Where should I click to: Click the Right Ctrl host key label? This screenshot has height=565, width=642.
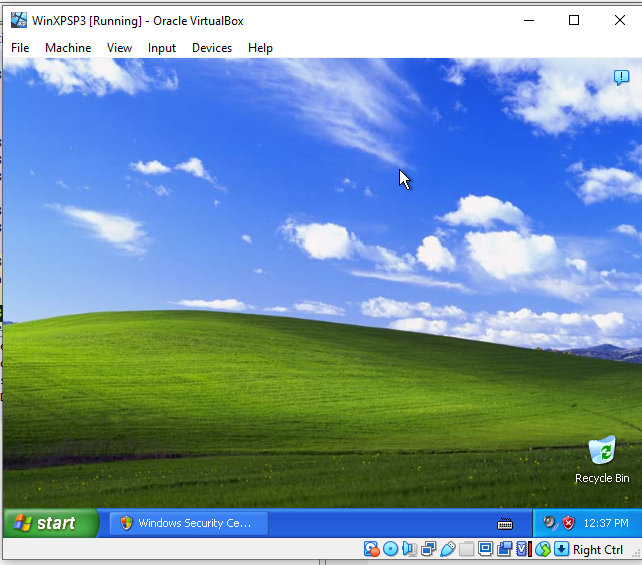[x=598, y=549]
